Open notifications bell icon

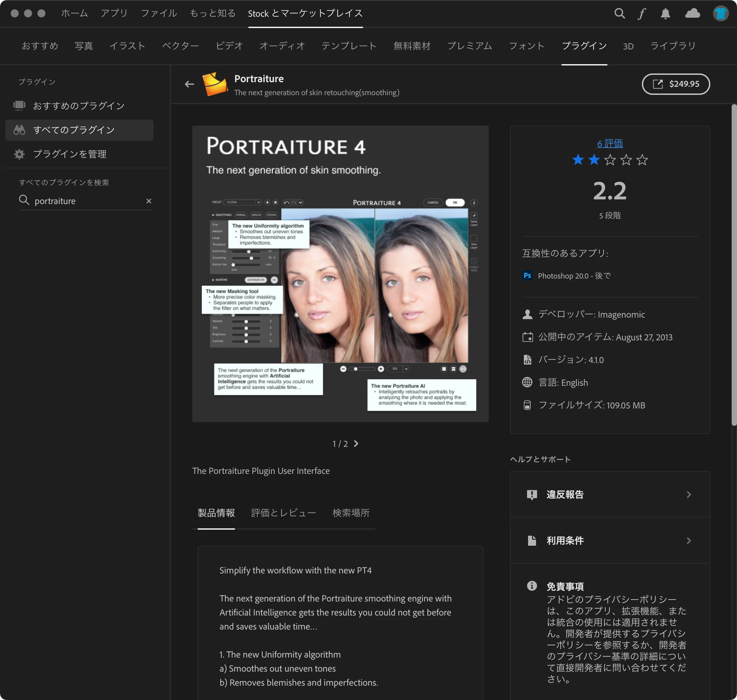click(665, 14)
